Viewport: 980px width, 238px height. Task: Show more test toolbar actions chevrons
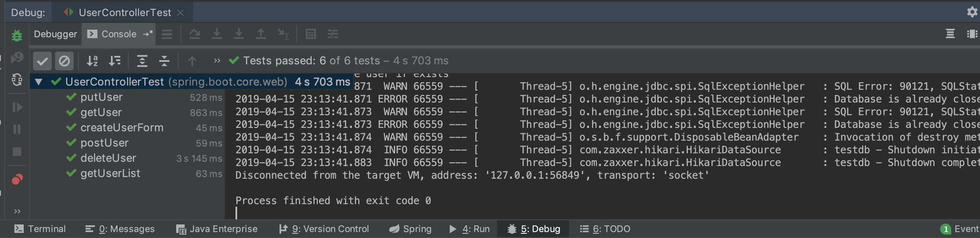pos(217,61)
